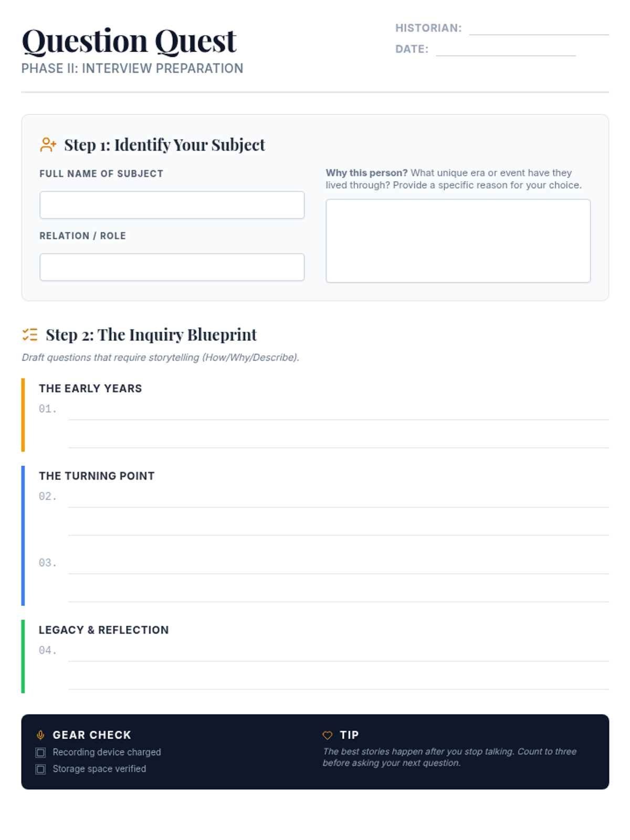Click the Relation / Role input field

pos(172,267)
